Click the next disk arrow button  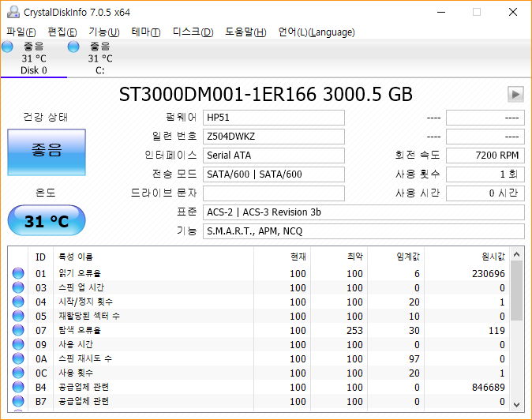pyautogui.click(x=515, y=94)
